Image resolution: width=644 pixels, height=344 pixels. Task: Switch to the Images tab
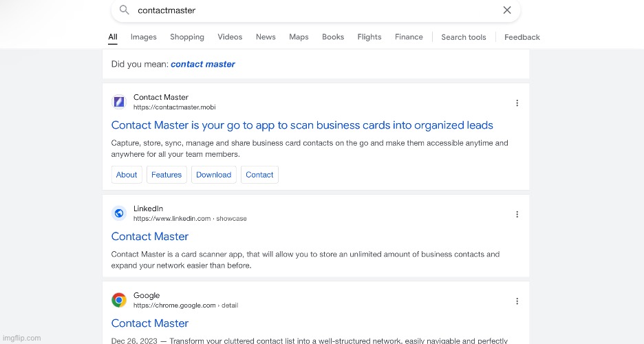[x=144, y=37]
